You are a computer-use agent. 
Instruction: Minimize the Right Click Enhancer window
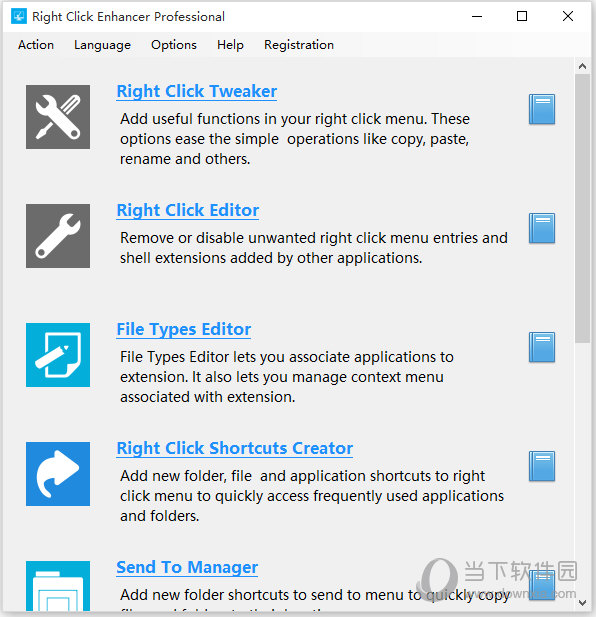point(477,17)
